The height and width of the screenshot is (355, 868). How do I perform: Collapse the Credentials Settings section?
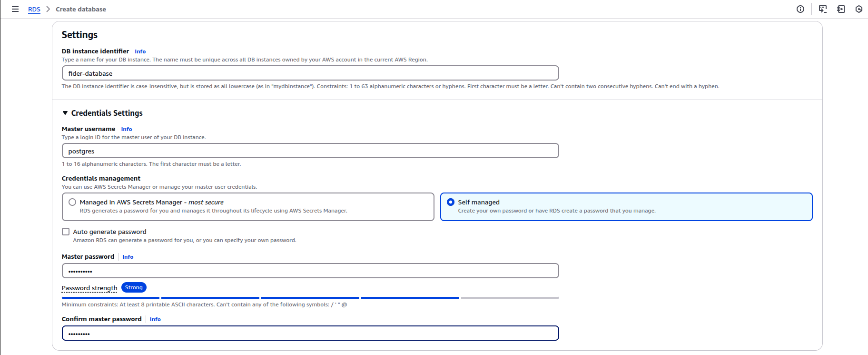pyautogui.click(x=65, y=113)
